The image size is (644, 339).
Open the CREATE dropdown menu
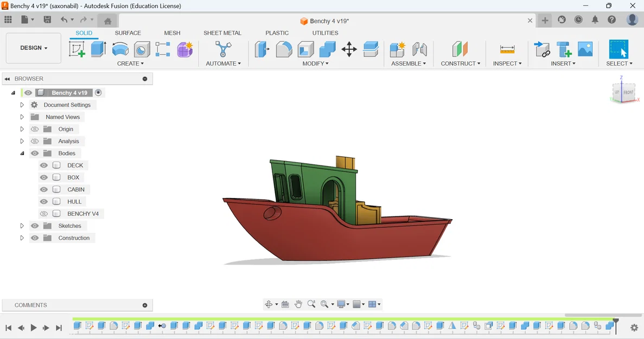(130, 63)
